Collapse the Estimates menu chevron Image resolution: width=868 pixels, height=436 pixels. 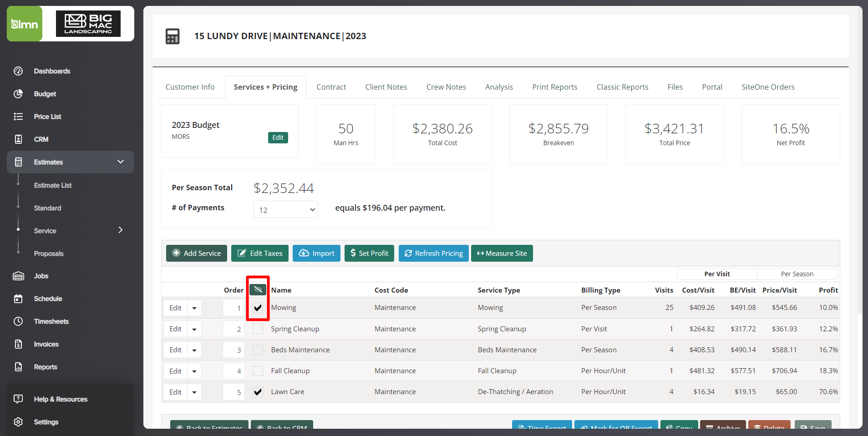(x=121, y=162)
